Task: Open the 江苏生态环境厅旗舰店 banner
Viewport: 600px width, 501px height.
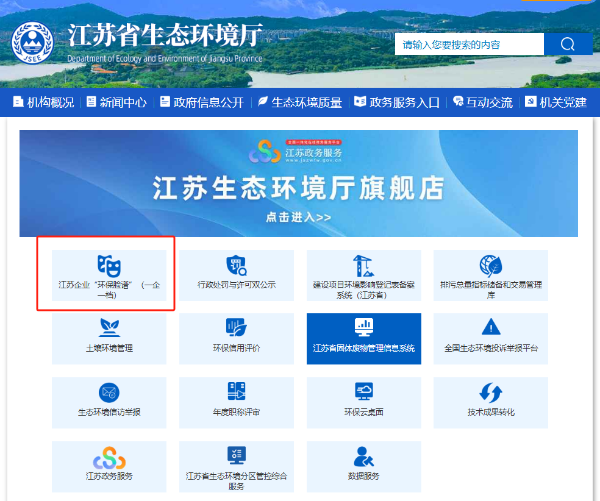Action: pos(298,183)
